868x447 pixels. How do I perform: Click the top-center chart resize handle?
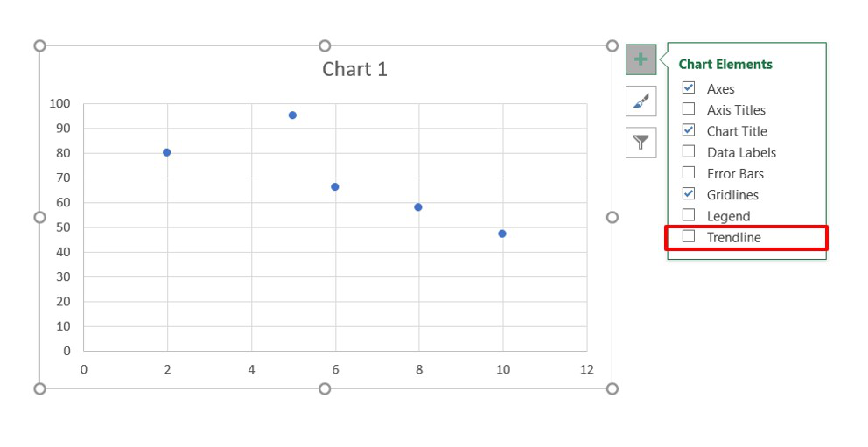pos(325,45)
